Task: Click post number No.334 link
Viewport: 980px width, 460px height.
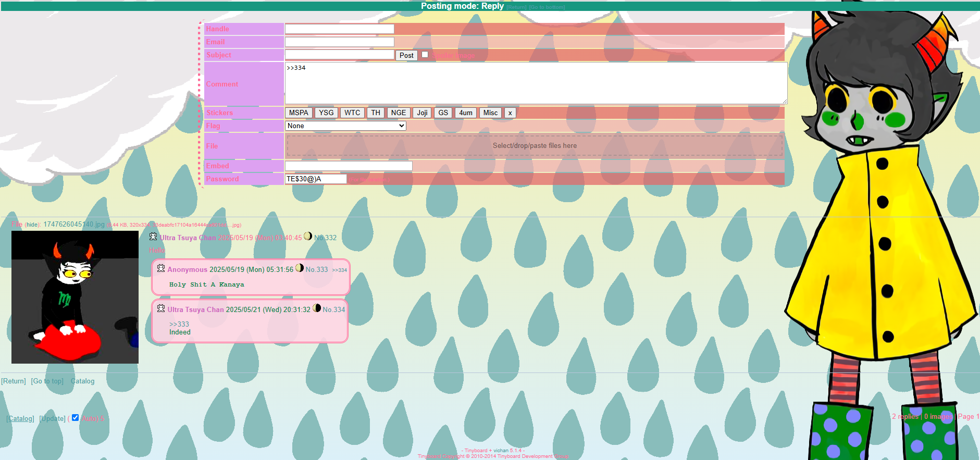Action: click(334, 309)
